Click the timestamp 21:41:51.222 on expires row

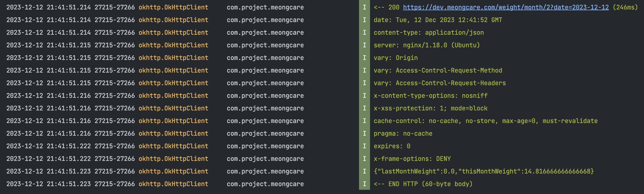click(x=69, y=146)
